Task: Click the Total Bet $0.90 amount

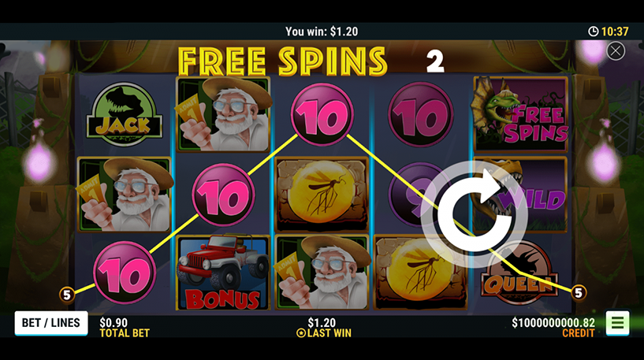Action: (114, 323)
